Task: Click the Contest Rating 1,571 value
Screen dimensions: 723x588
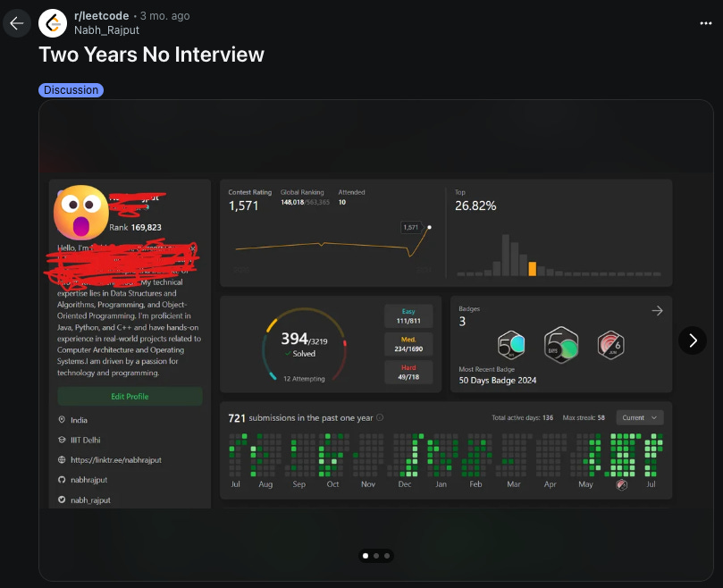Action: point(243,206)
